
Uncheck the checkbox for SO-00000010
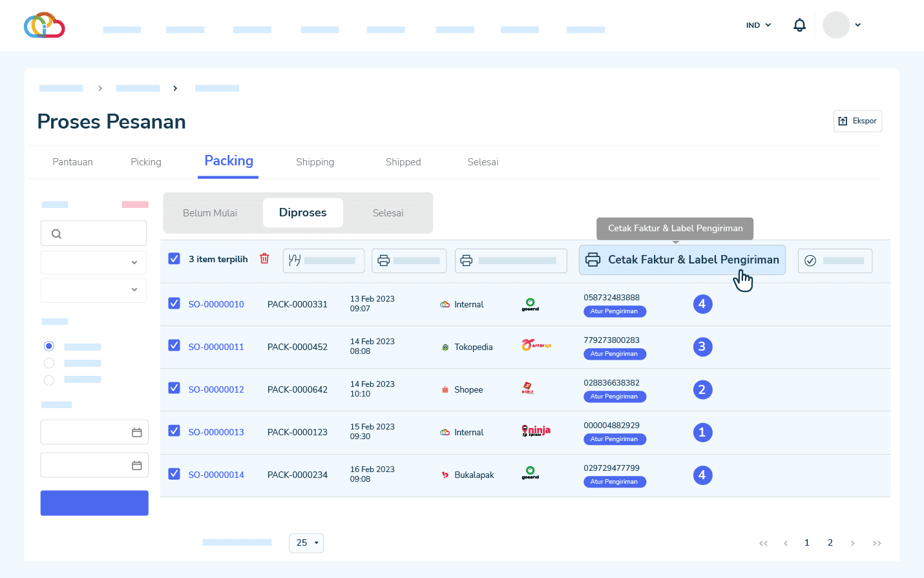[x=174, y=303]
